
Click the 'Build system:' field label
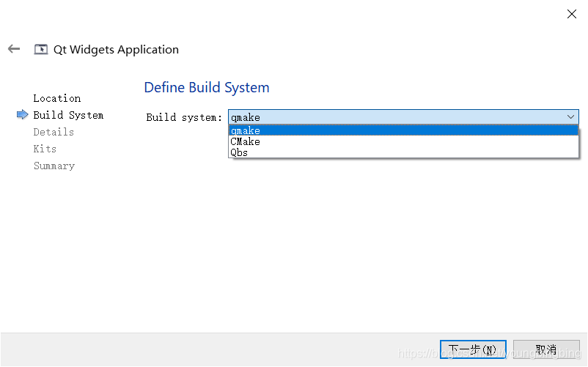184,117
